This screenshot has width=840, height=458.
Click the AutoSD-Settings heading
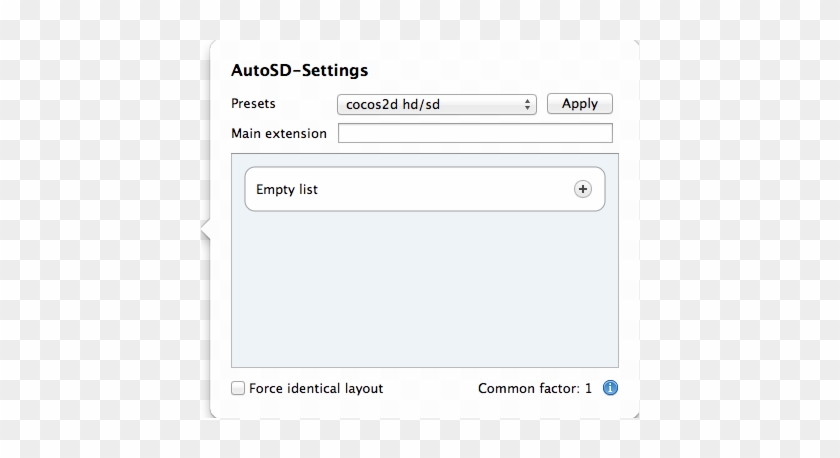tap(299, 70)
